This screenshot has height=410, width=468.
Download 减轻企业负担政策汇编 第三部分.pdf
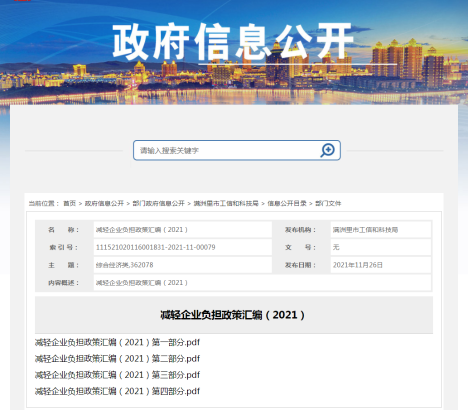117,375
